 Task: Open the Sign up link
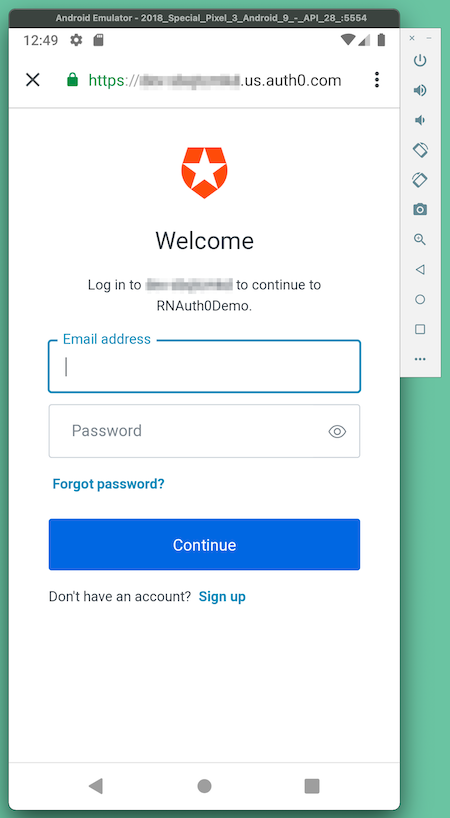click(222, 597)
